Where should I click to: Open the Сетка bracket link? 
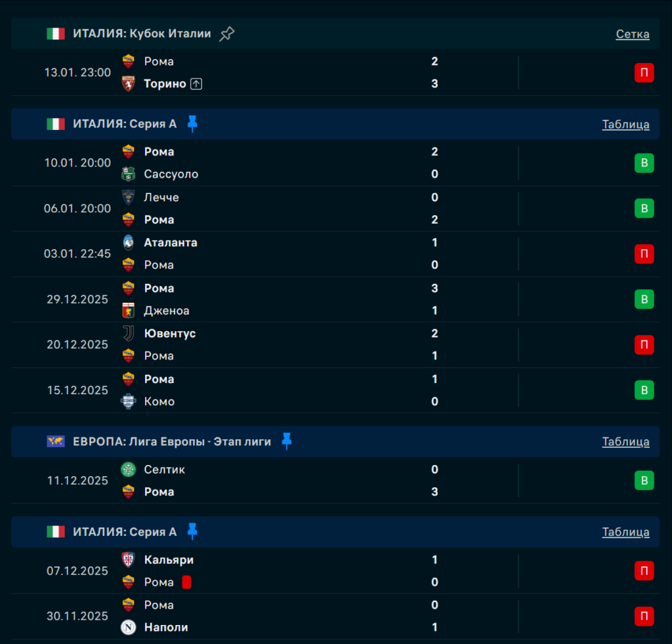coord(632,34)
